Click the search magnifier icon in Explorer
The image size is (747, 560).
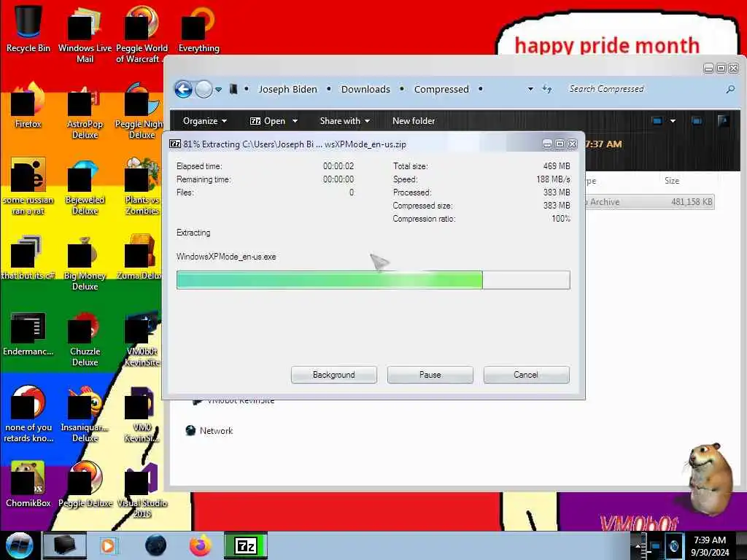coord(729,89)
